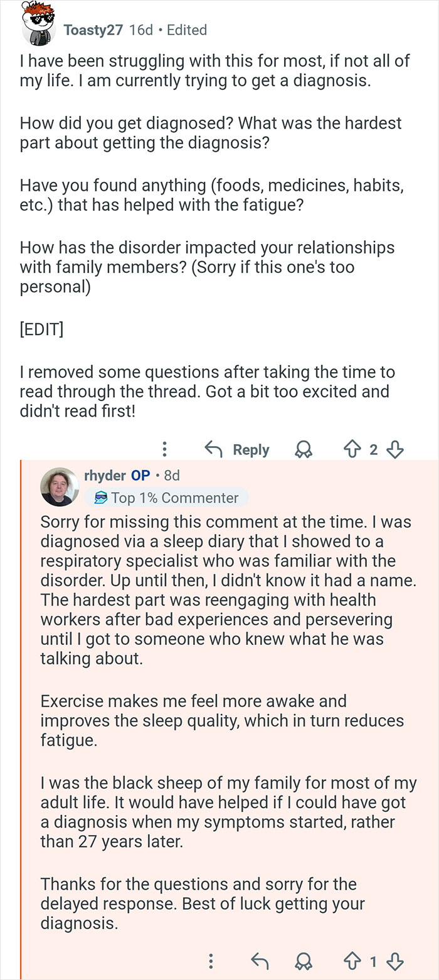This screenshot has height=980, width=439.
Task: Open the overflow menu on rhyder's reply
Action: tap(211, 961)
